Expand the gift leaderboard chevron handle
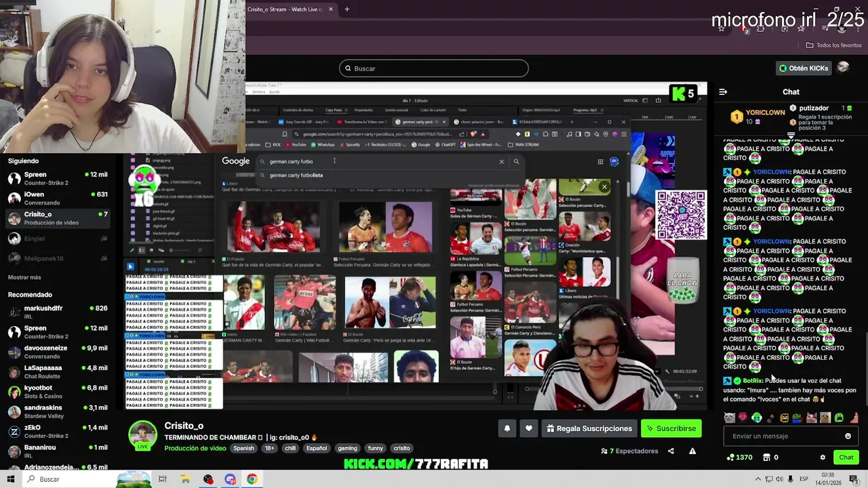The image size is (868, 488). click(791, 135)
